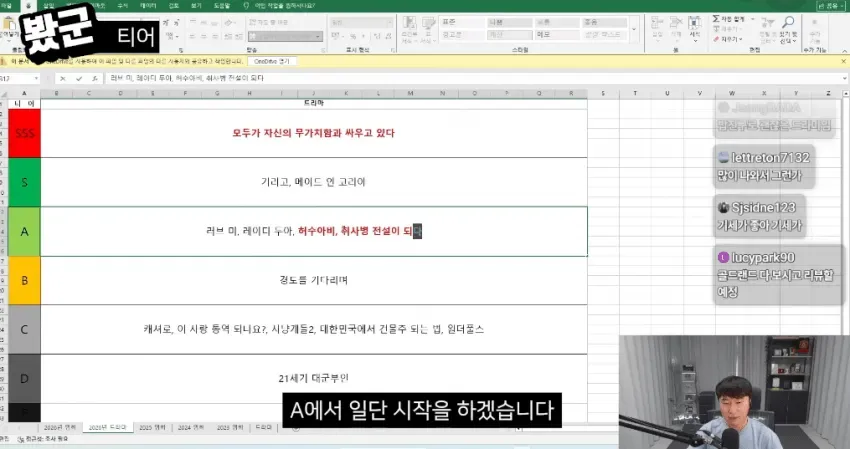The image size is (850, 449).
Task: Open the 수식 formulas ribbon tab
Action: [x=123, y=6]
